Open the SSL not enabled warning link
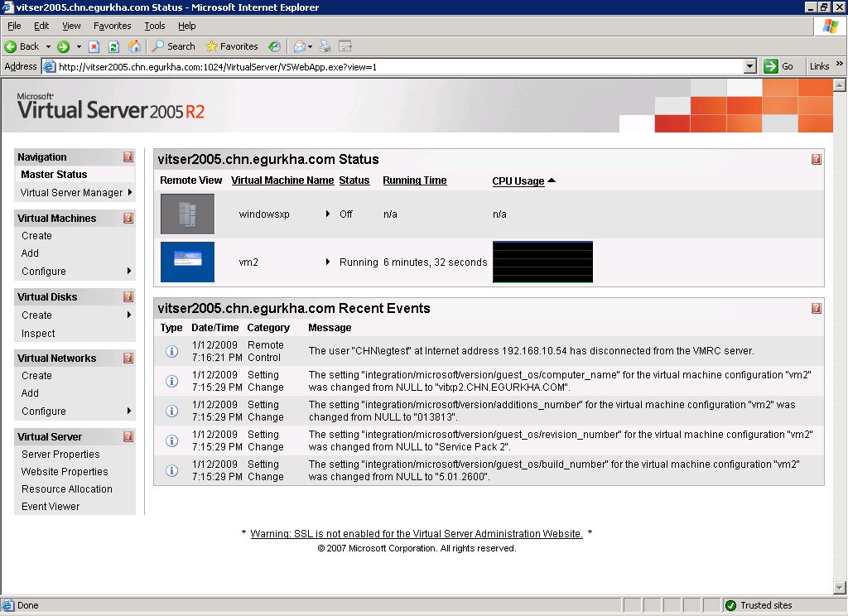848x616 pixels. (x=417, y=533)
